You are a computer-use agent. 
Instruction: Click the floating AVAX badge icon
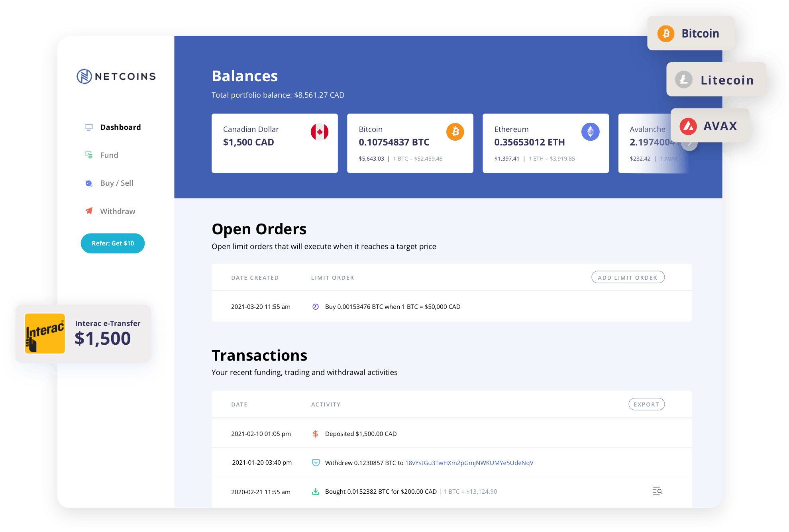pos(688,126)
